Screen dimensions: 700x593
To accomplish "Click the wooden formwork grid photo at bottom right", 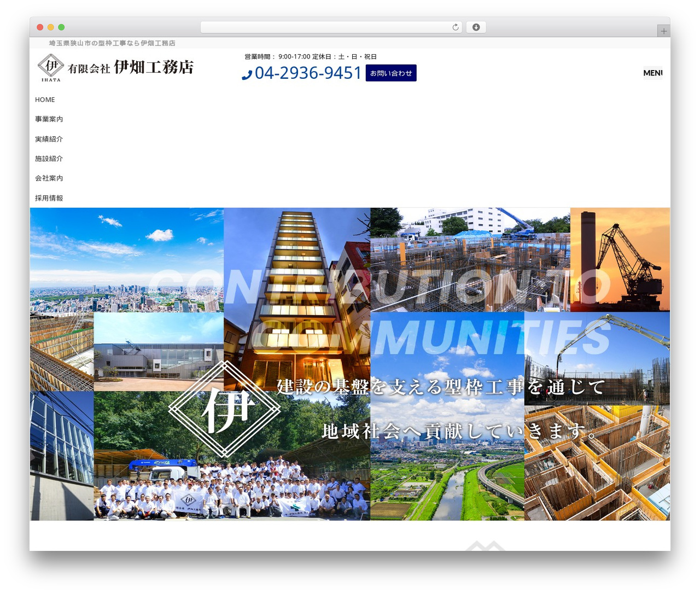I will [x=597, y=463].
